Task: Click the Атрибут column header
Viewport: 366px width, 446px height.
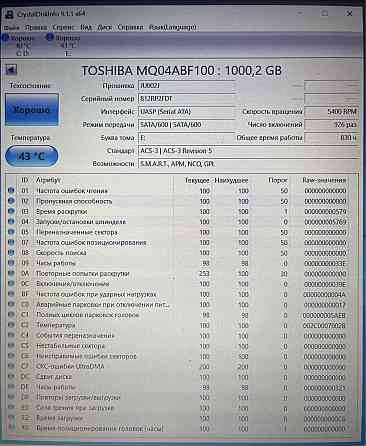Action: coord(48,180)
